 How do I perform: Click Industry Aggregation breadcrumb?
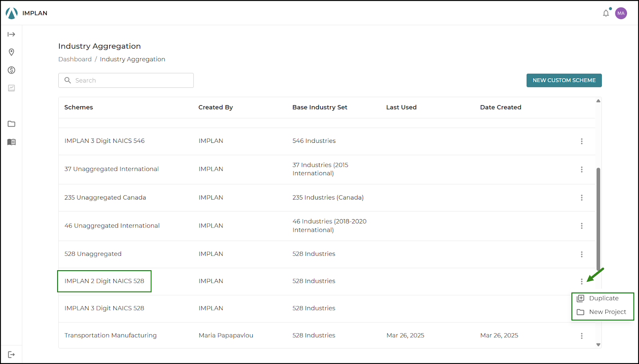pyautogui.click(x=132, y=59)
